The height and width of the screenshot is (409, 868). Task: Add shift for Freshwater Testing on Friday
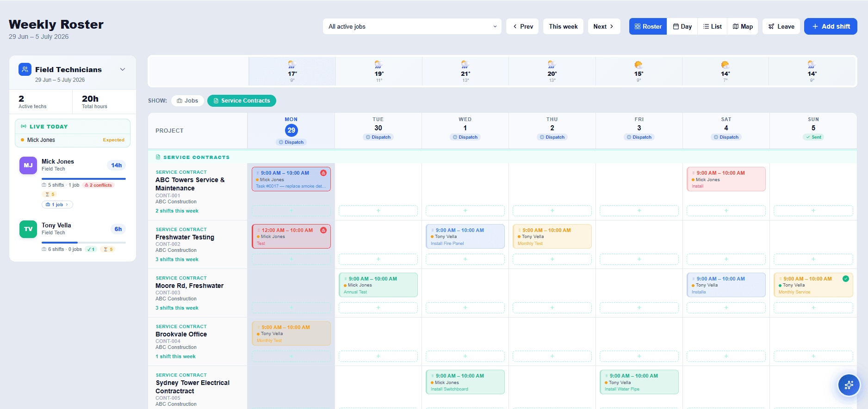pos(639,259)
